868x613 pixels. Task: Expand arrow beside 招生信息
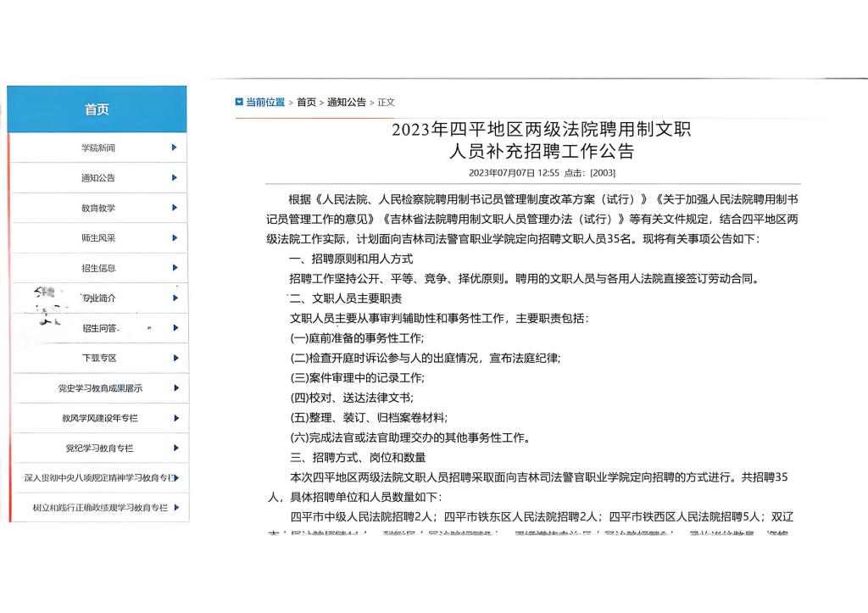click(x=175, y=267)
